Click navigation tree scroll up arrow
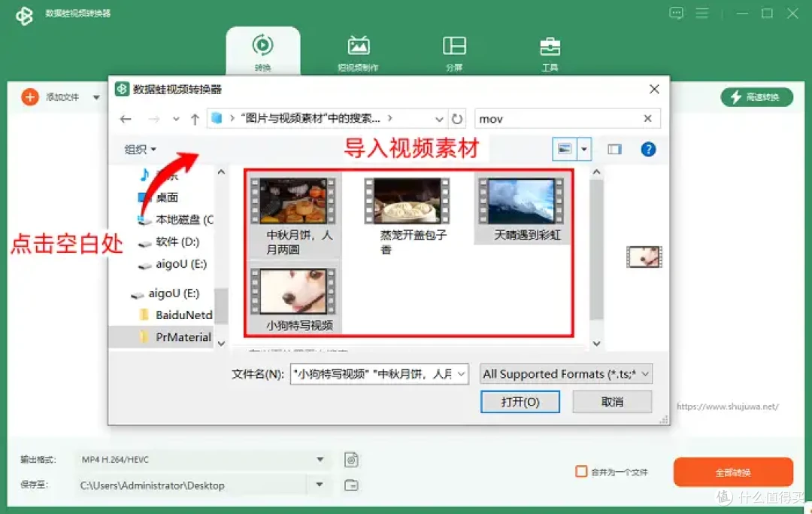This screenshot has width=812, height=514. coord(221,172)
